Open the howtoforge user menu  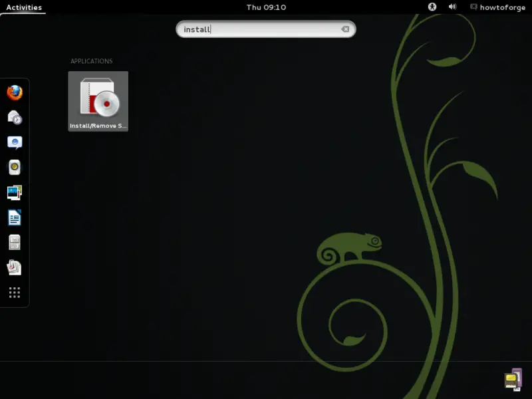502,7
